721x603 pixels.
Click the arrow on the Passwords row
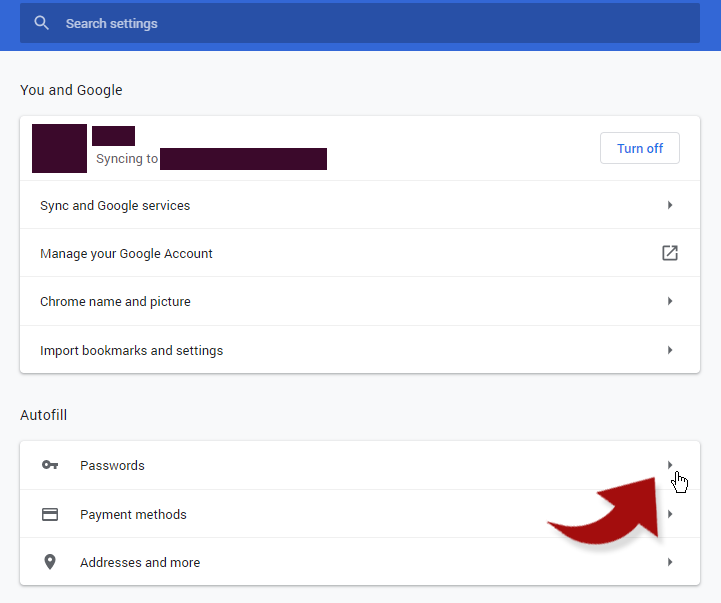click(670, 465)
